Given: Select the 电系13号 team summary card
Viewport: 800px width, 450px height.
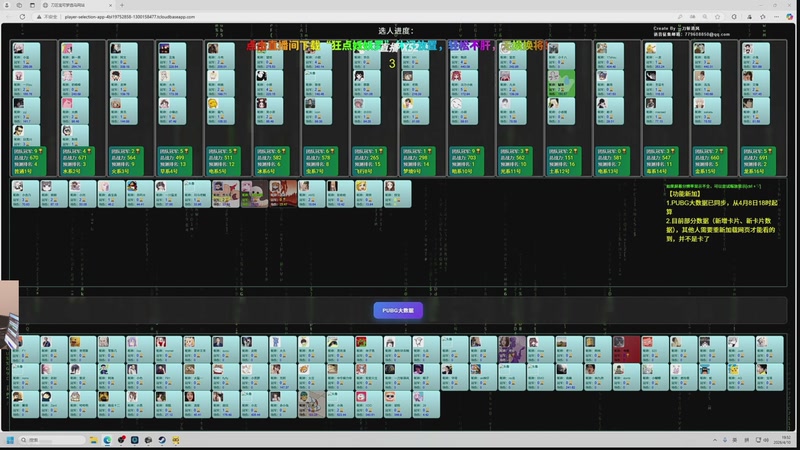Looking at the screenshot, I should pos(612,161).
